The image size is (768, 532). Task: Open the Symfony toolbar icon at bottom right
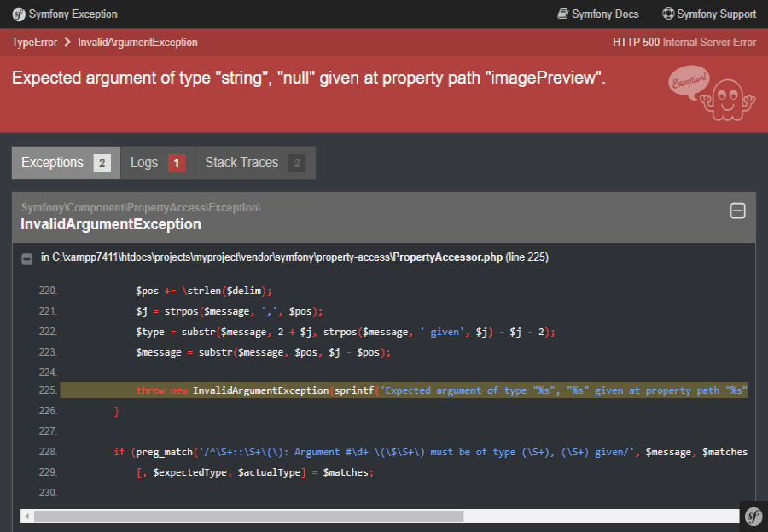point(753,516)
